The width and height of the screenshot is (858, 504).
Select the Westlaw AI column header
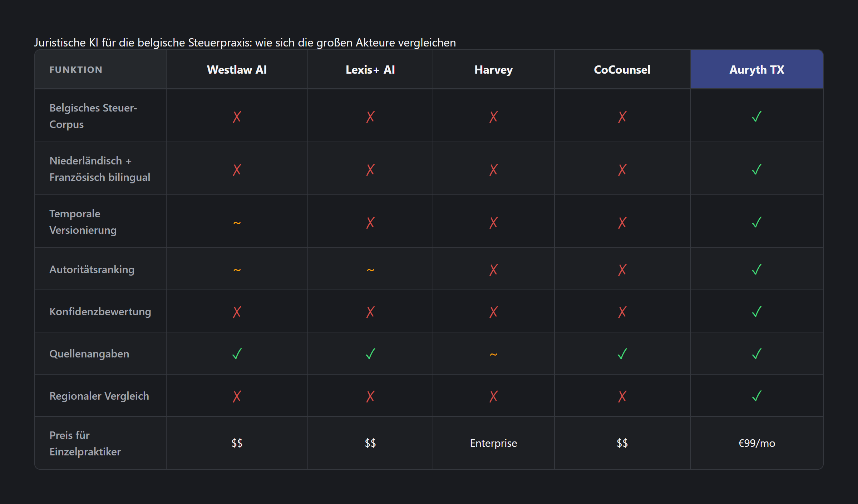[x=237, y=70]
